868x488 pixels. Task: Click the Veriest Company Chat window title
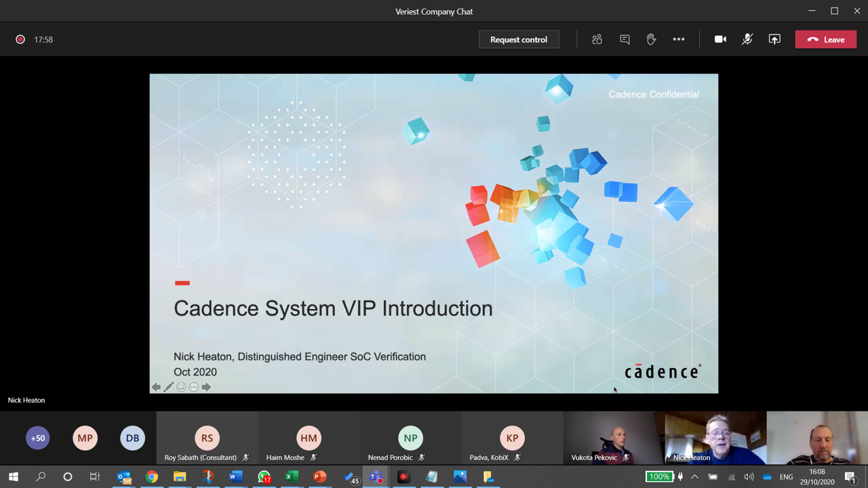click(434, 12)
